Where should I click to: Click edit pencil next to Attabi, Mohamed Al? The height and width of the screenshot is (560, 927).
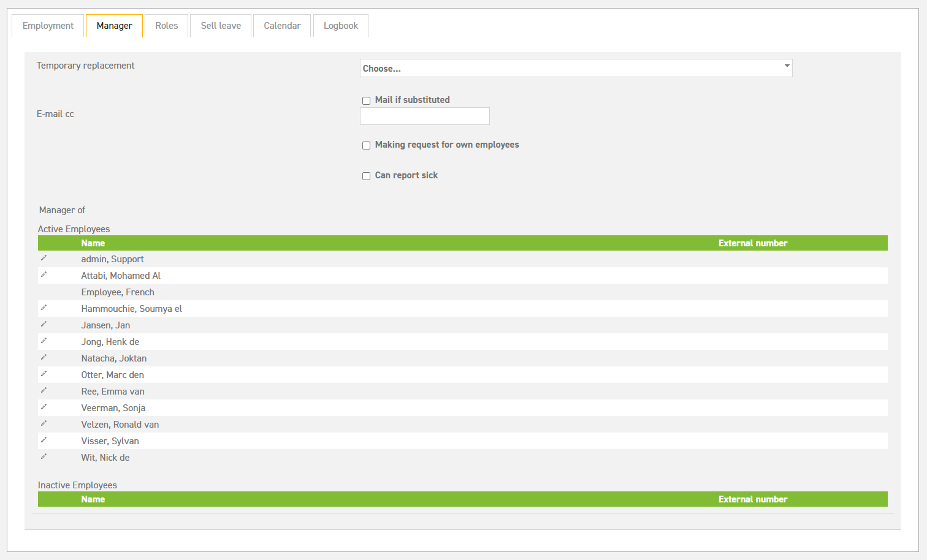click(x=44, y=274)
